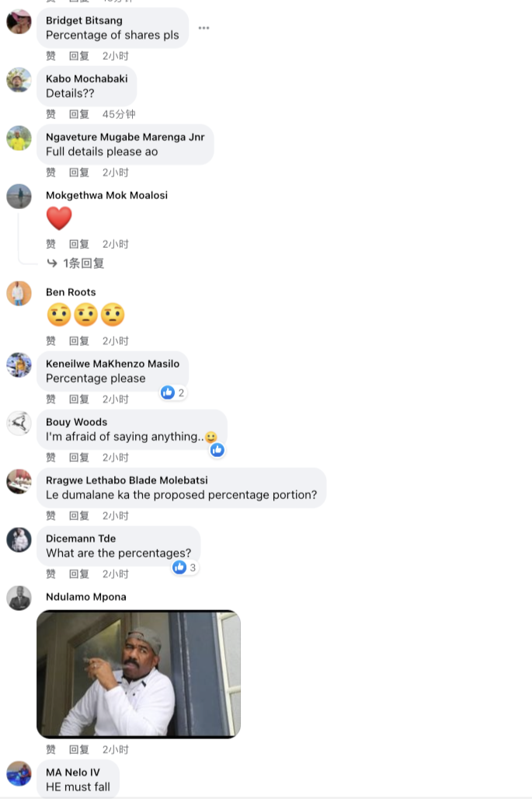Image resolution: width=532 pixels, height=799 pixels.
Task: Click the like-reaction icon on Bouy Woods' comment
Action: (217, 450)
